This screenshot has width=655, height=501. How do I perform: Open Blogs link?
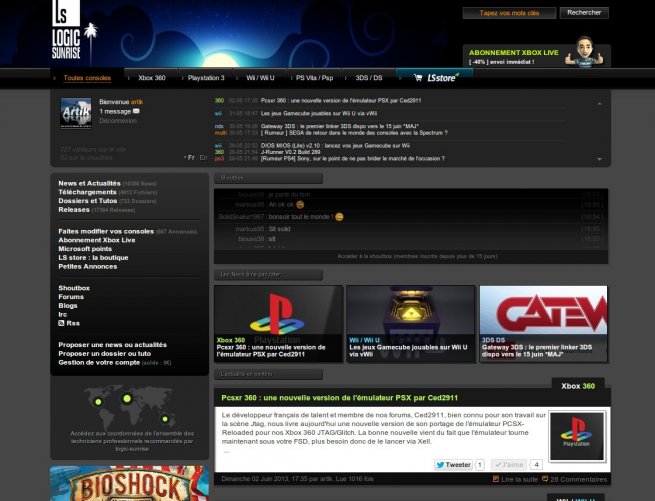[68, 305]
